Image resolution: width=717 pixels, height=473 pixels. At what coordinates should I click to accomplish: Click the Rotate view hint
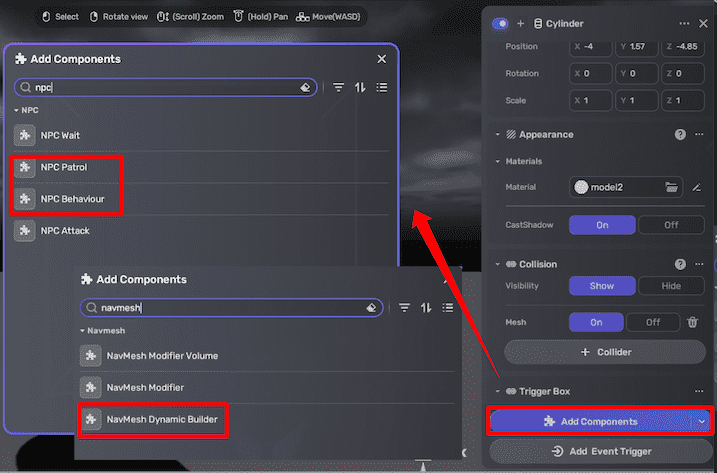click(118, 17)
